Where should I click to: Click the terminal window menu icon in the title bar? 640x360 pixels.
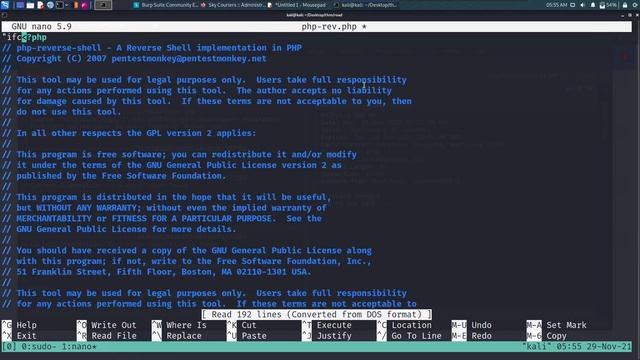point(4,15)
